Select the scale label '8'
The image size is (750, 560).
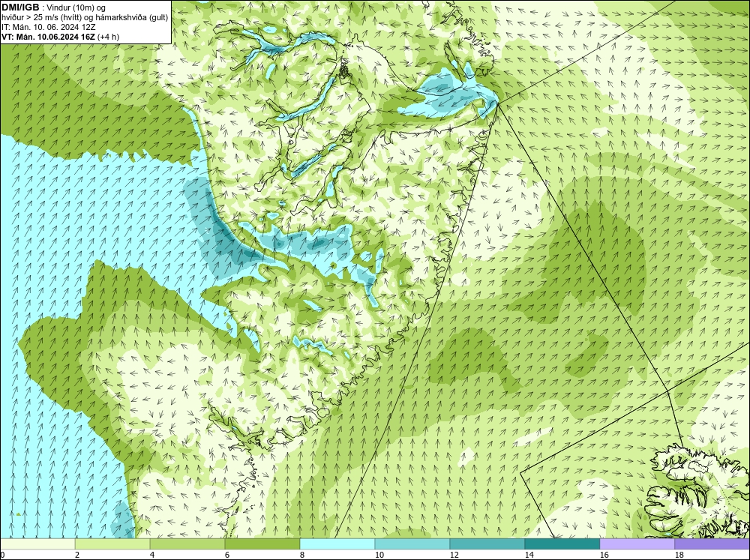pos(302,556)
